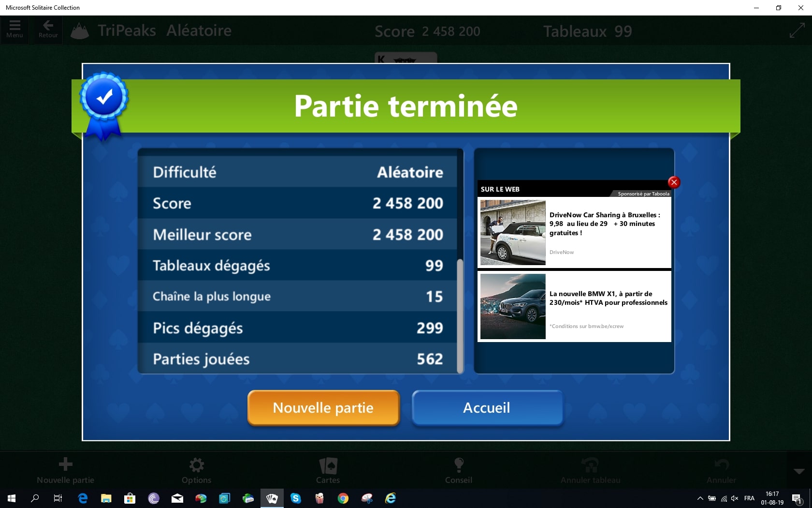This screenshot has height=508, width=812.
Task: Click the BMW X1 ad thumbnail
Action: point(513,306)
